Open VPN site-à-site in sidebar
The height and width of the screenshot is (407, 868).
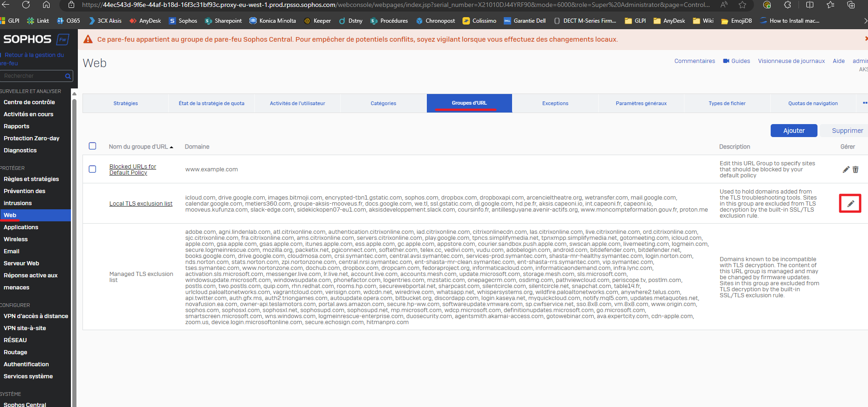[25, 328]
